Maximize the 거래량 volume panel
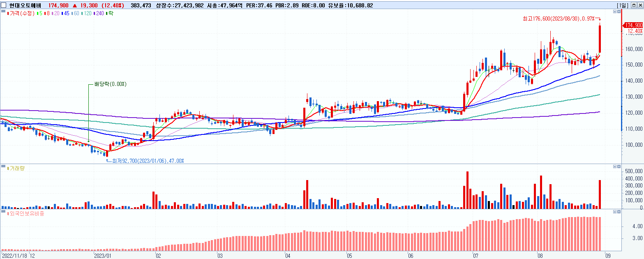The width and height of the screenshot is (644, 259). coord(614,166)
